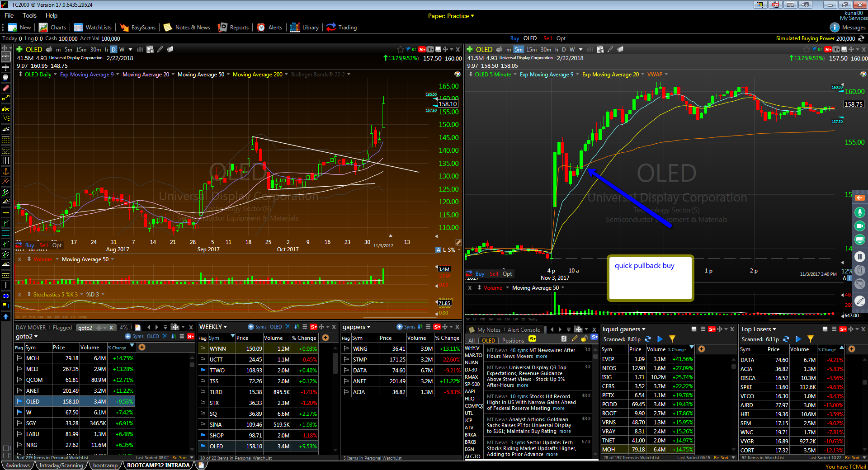Expand the goto2 watchlist selector dropdown

point(27,336)
